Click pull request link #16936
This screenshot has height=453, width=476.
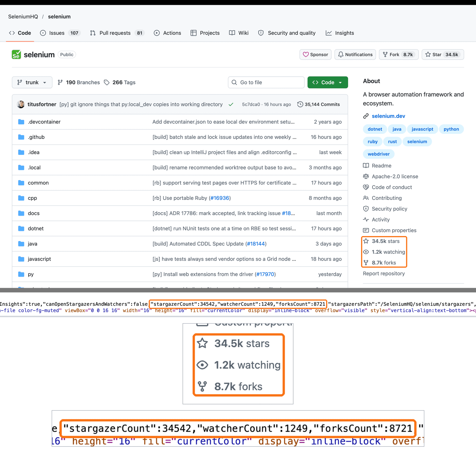click(x=220, y=198)
